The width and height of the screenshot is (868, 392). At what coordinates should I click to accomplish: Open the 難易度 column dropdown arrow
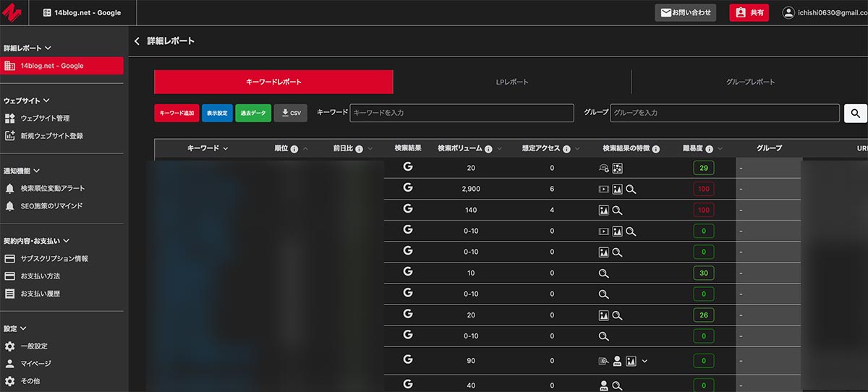[720, 149]
